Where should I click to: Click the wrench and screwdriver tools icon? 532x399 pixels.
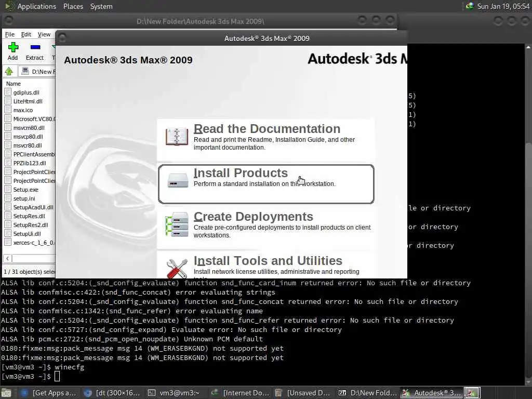[177, 269]
